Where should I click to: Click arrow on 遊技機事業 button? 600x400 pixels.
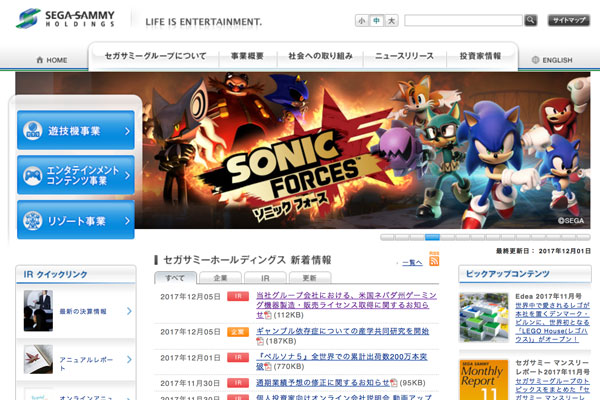click(127, 131)
